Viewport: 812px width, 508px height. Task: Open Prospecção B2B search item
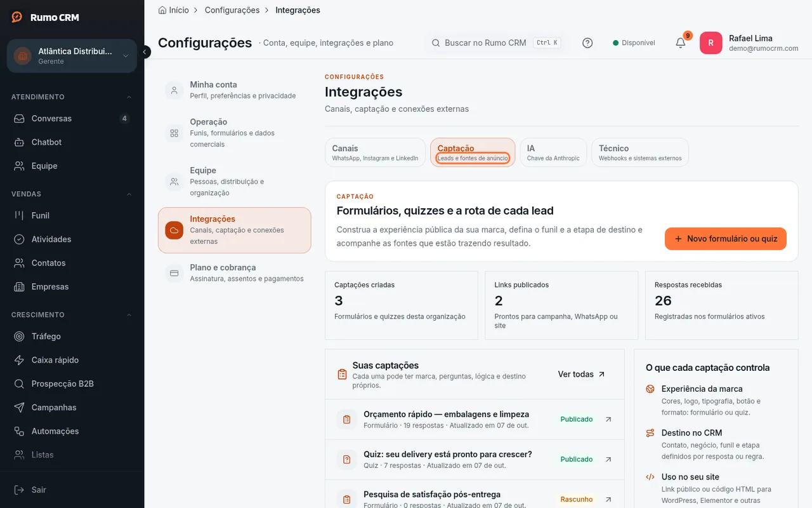click(x=72, y=384)
